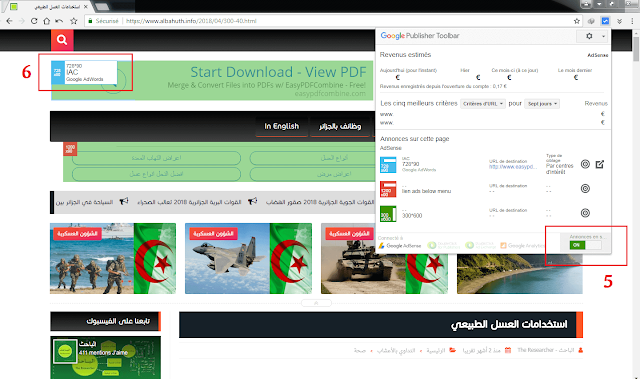Open the 728*90 ad edit icon
640x379 pixels.
click(x=600, y=164)
